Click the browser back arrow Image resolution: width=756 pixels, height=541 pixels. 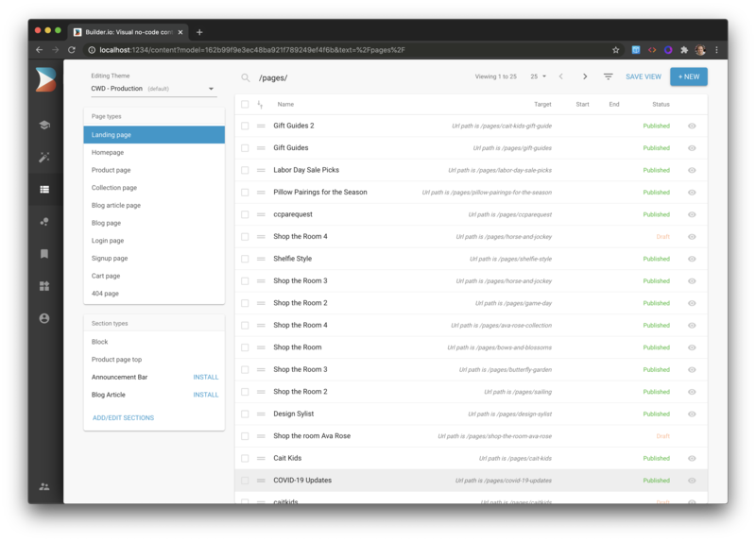40,50
